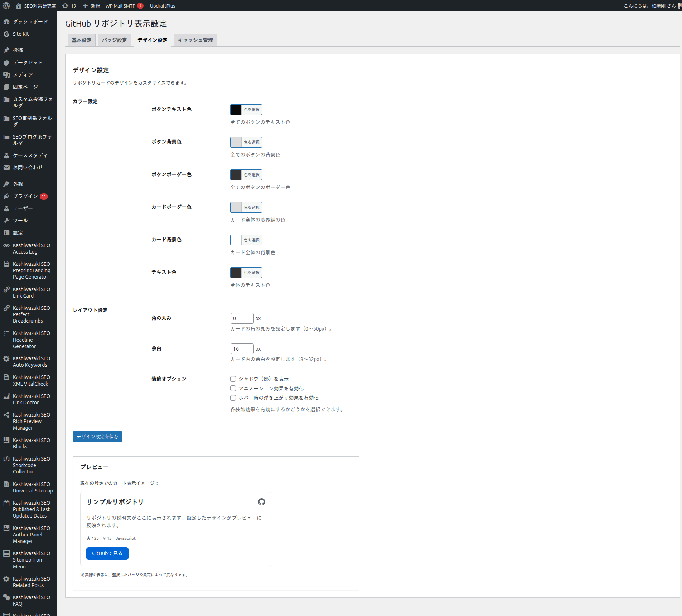Check the アニメーション効果を有効化 option
Screen dimensions: 682x616
tap(233, 388)
